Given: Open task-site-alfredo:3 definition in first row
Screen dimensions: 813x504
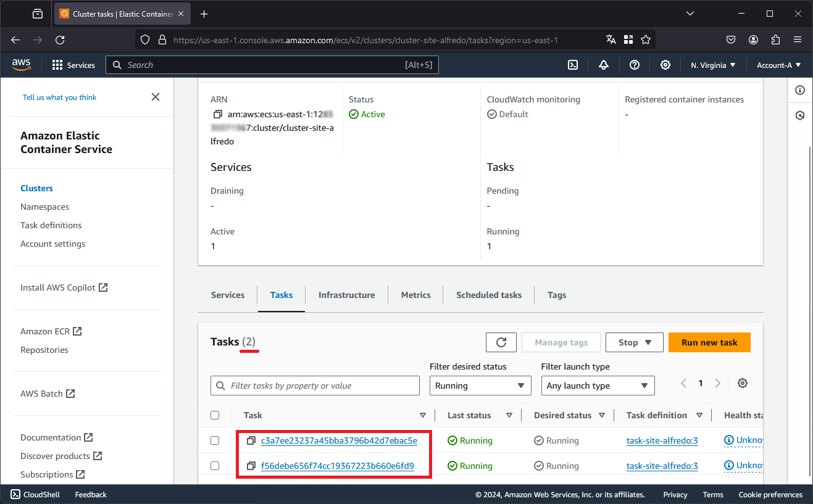Looking at the screenshot, I should (662, 440).
